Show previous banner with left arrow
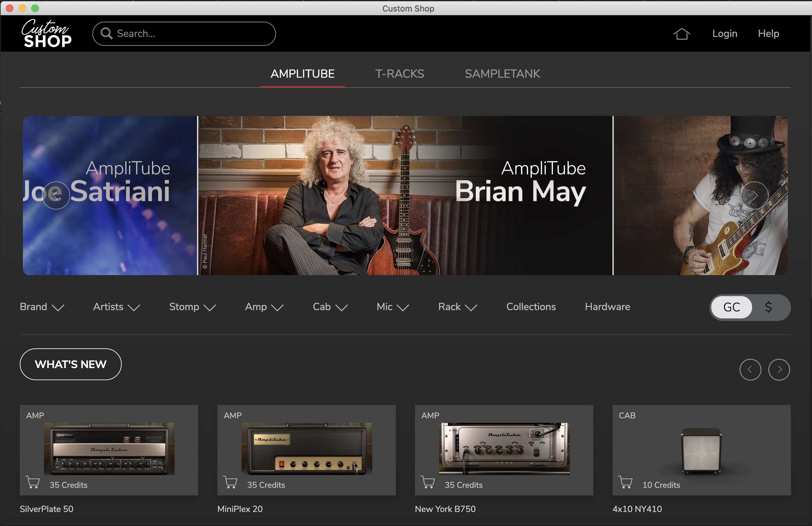 coord(56,195)
